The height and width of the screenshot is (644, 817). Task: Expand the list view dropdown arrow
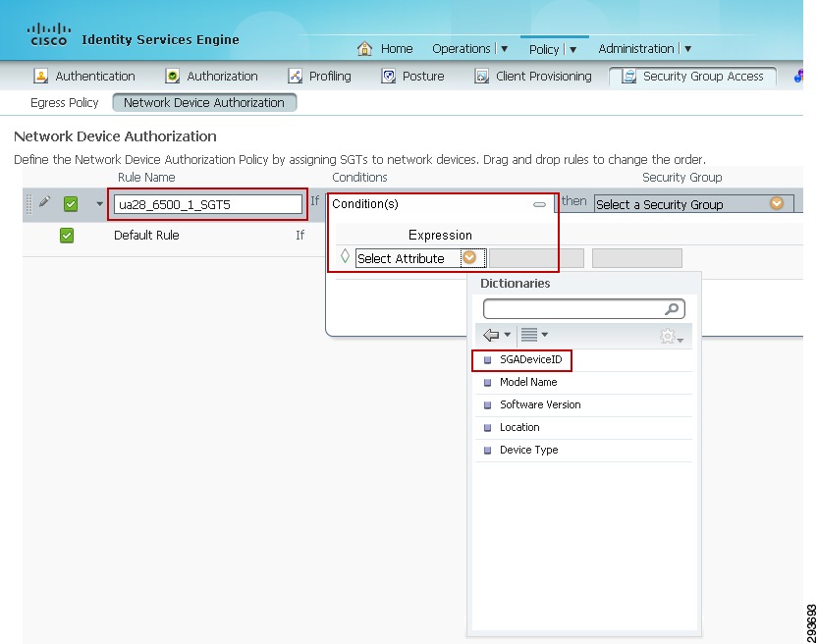(544, 335)
